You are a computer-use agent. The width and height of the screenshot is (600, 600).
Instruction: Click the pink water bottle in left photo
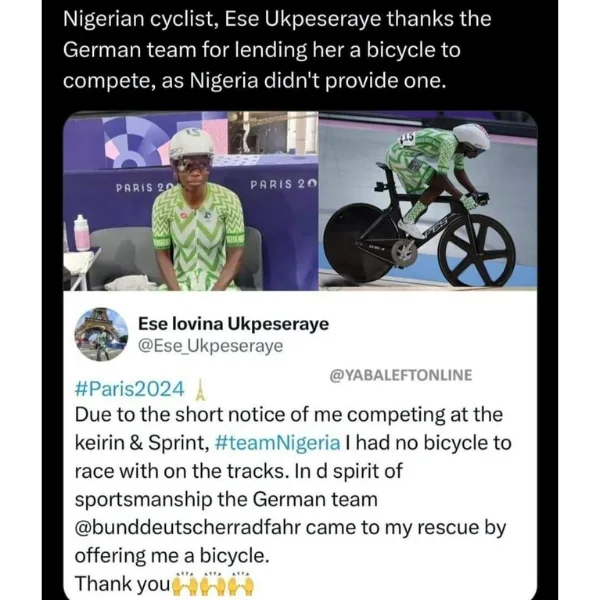81,234
